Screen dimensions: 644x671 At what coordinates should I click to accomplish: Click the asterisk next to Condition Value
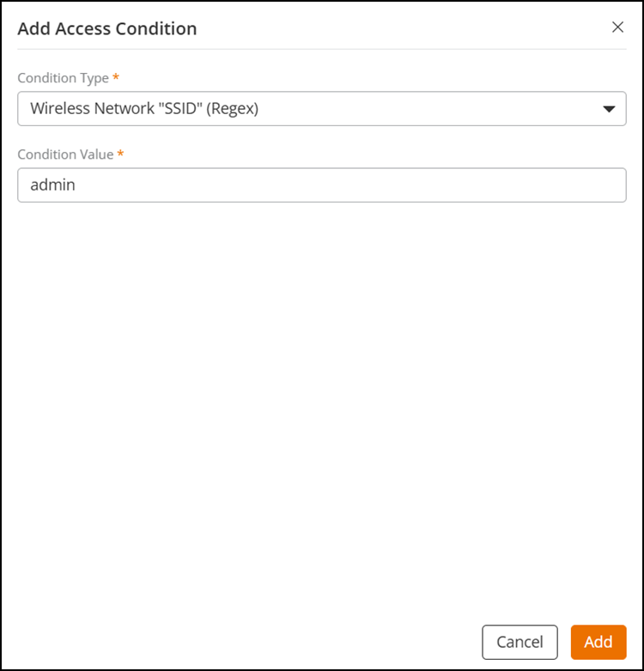120,154
